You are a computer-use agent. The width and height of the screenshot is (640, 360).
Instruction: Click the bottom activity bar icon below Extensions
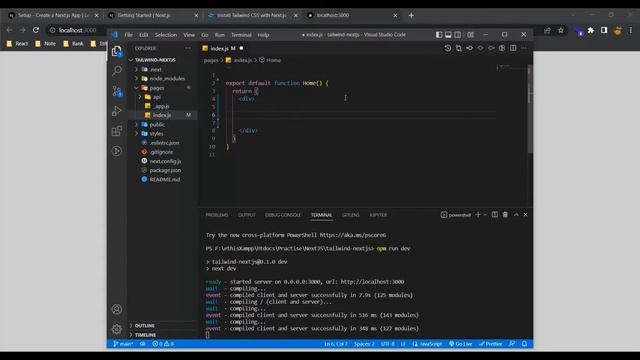(x=117, y=151)
